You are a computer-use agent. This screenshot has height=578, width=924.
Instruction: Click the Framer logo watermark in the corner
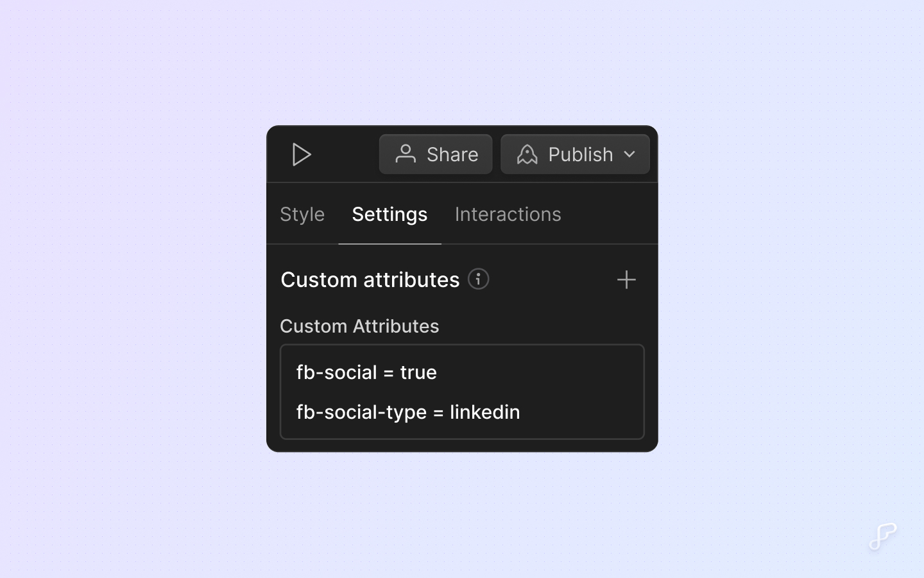tap(882, 538)
